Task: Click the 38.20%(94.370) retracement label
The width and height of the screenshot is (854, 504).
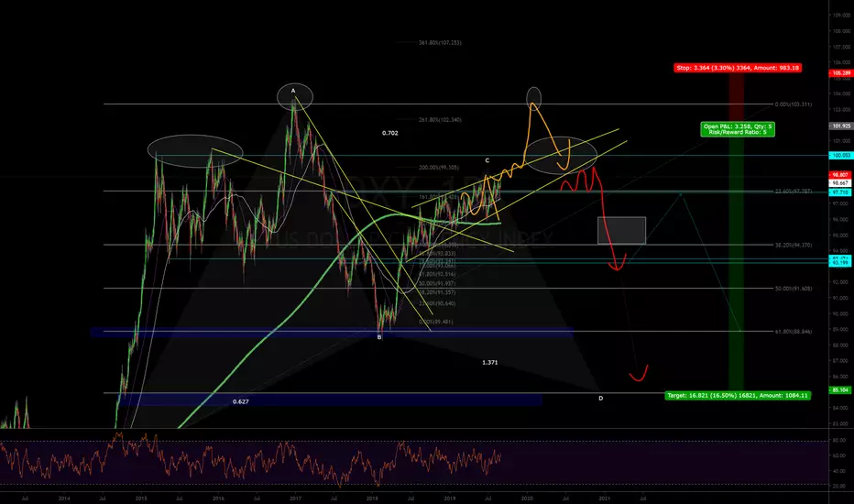Action: (x=793, y=246)
